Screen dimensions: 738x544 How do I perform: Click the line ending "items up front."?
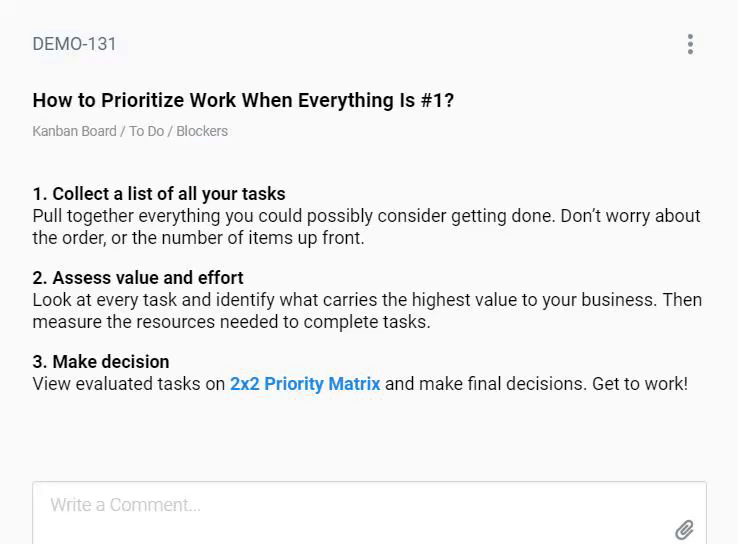click(198, 238)
